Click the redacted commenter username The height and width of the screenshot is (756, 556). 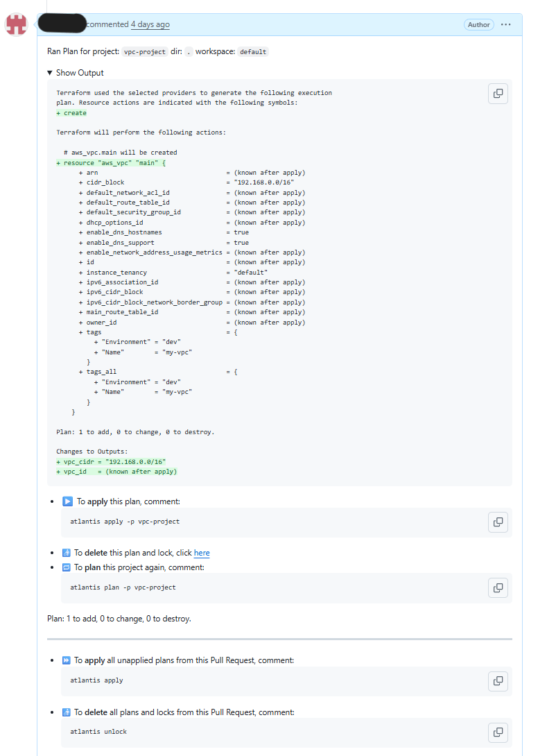[x=62, y=24]
